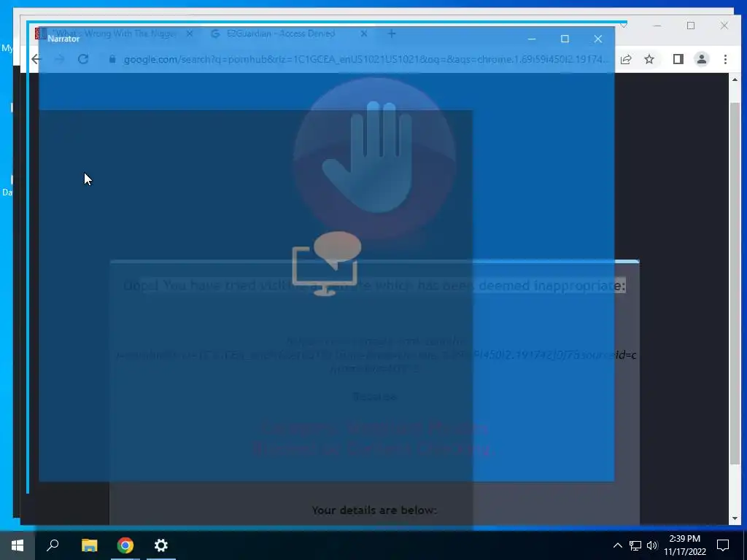Viewport: 747px width, 560px height.
Task: Go back in Chrome
Action: [36, 59]
